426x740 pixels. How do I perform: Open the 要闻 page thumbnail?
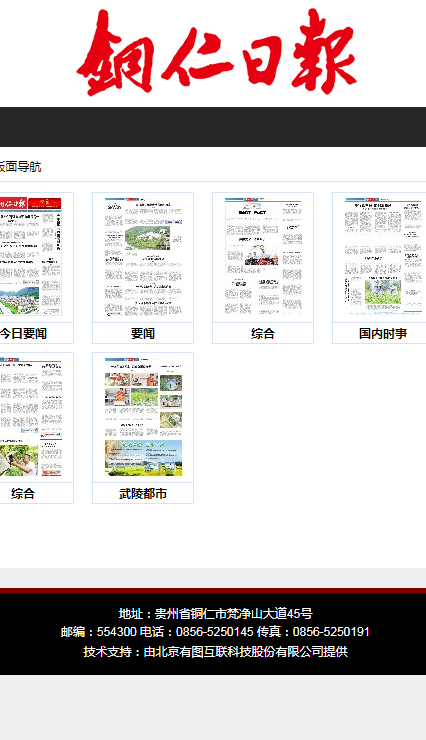tap(143, 256)
